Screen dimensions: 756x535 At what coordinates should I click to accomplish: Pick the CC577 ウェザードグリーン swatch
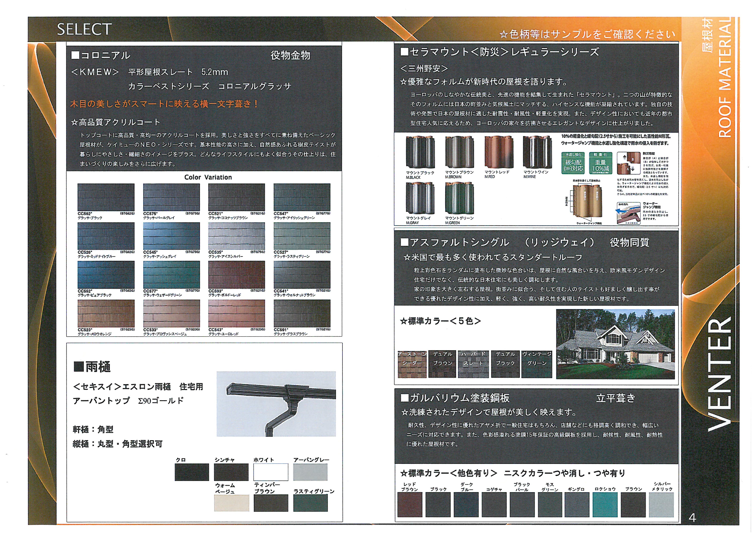click(171, 275)
